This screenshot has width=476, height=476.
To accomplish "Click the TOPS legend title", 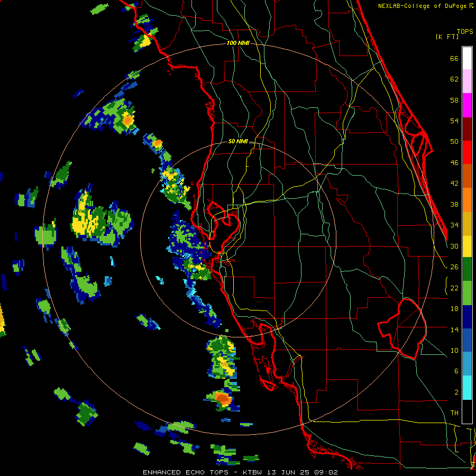I will coord(465,32).
